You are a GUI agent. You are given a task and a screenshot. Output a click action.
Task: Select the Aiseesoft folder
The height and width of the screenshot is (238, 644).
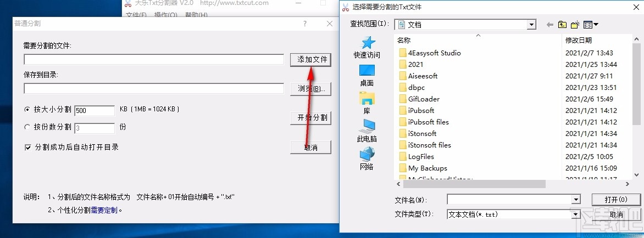[418, 76]
